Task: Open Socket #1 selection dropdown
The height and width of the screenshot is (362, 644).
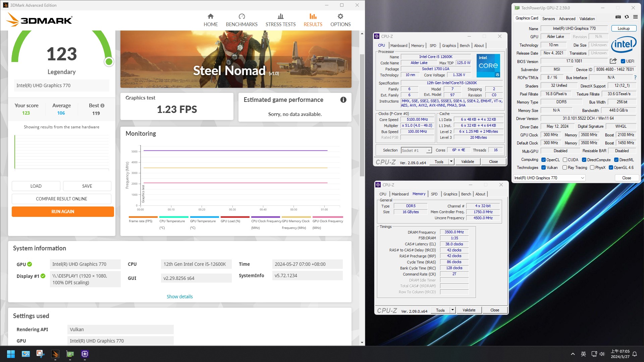Action: 416,150
